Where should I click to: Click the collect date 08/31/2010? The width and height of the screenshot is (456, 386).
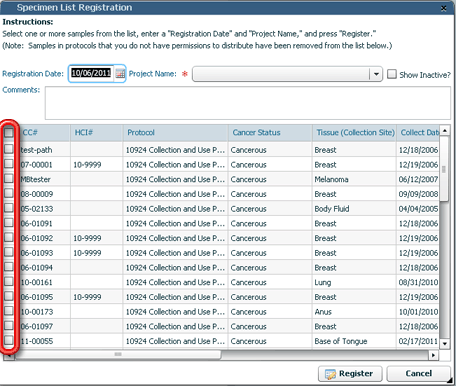(x=418, y=282)
